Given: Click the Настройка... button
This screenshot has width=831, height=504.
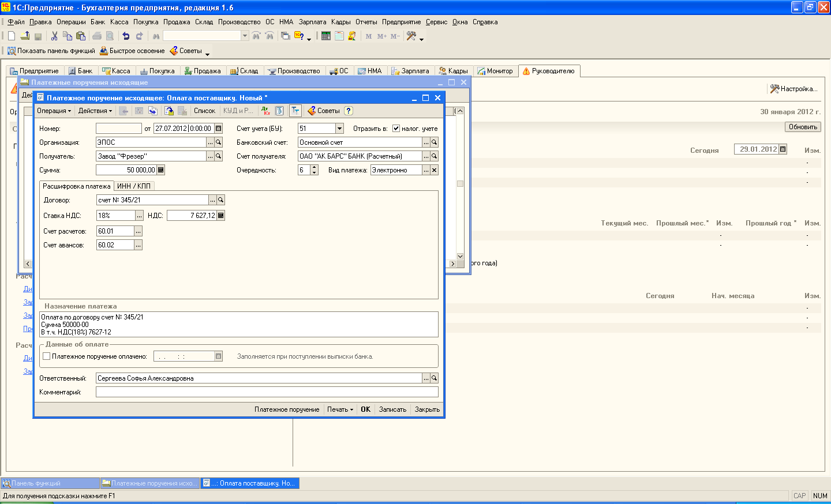Looking at the screenshot, I should tap(794, 89).
